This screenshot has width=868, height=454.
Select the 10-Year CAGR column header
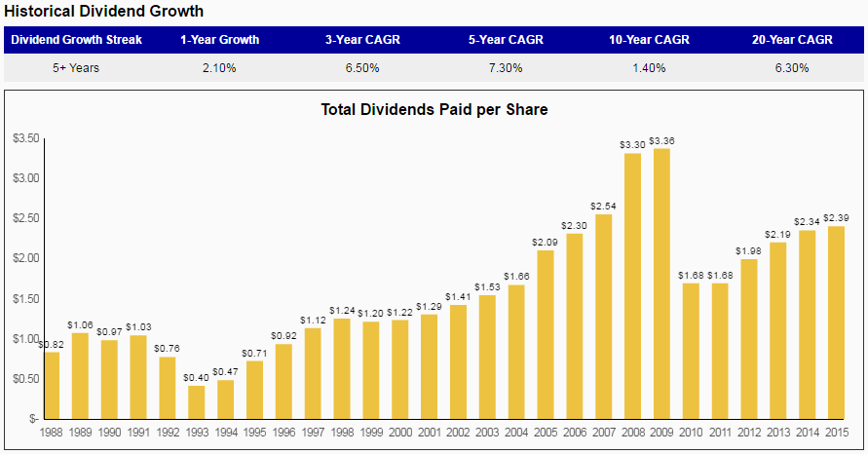pos(648,40)
